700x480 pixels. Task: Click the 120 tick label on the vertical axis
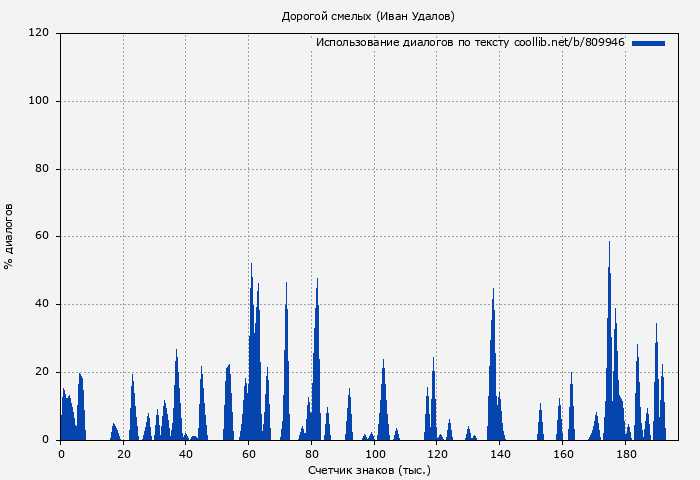pos(39,33)
